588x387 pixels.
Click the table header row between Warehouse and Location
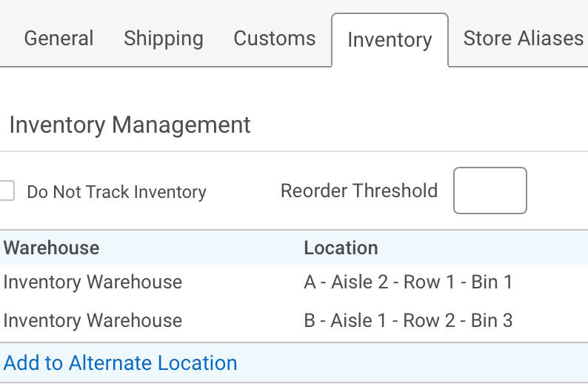[x=200, y=248]
